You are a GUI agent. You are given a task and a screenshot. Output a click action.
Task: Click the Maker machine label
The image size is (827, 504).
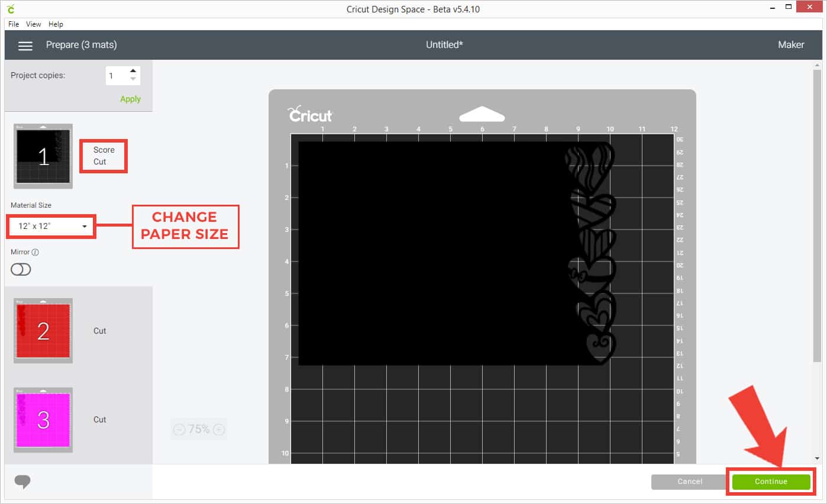coord(791,45)
